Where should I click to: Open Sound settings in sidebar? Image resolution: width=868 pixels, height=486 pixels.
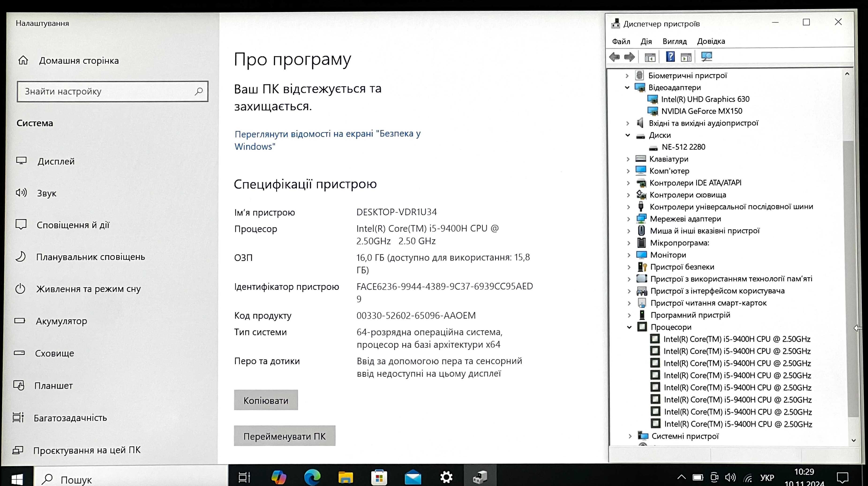click(36, 193)
